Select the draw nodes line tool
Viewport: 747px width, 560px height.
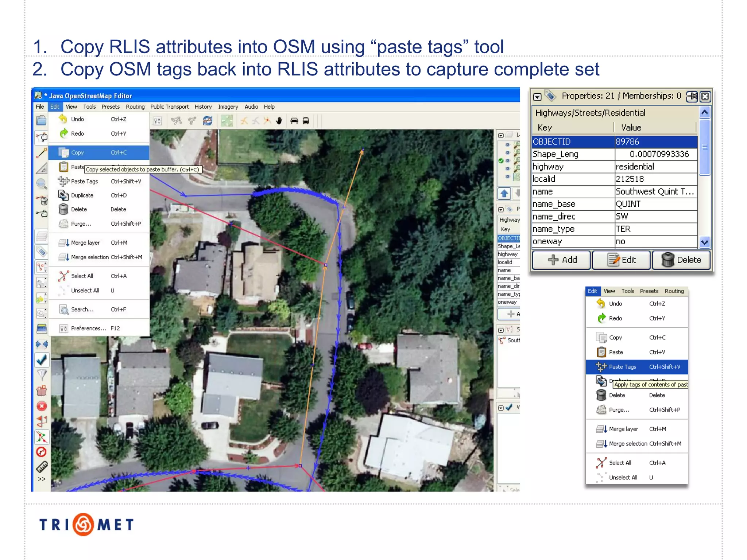(42, 153)
